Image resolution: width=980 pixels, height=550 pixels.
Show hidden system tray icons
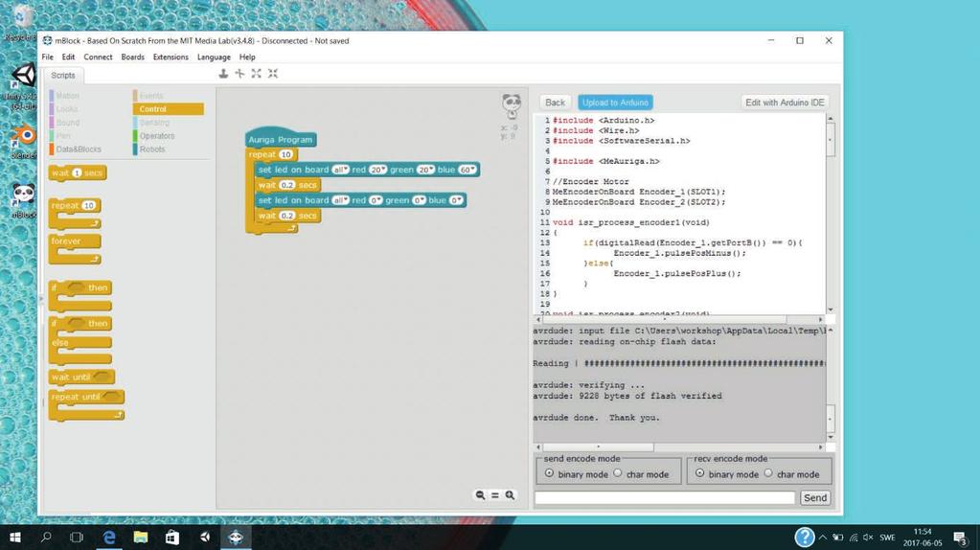click(x=823, y=537)
